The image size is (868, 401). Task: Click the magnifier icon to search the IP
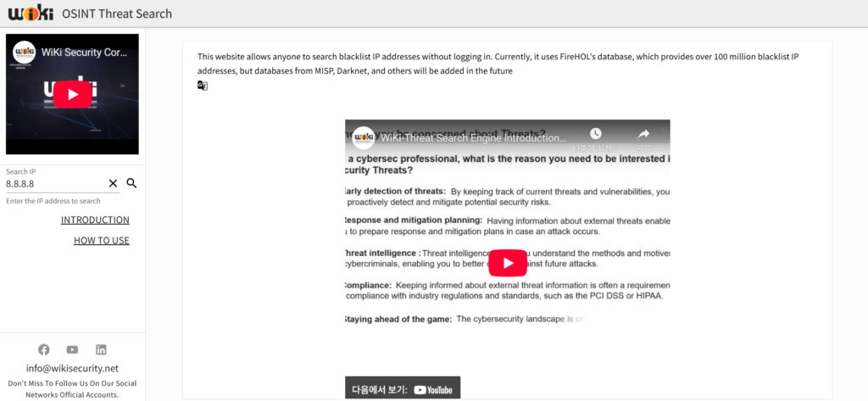[131, 183]
